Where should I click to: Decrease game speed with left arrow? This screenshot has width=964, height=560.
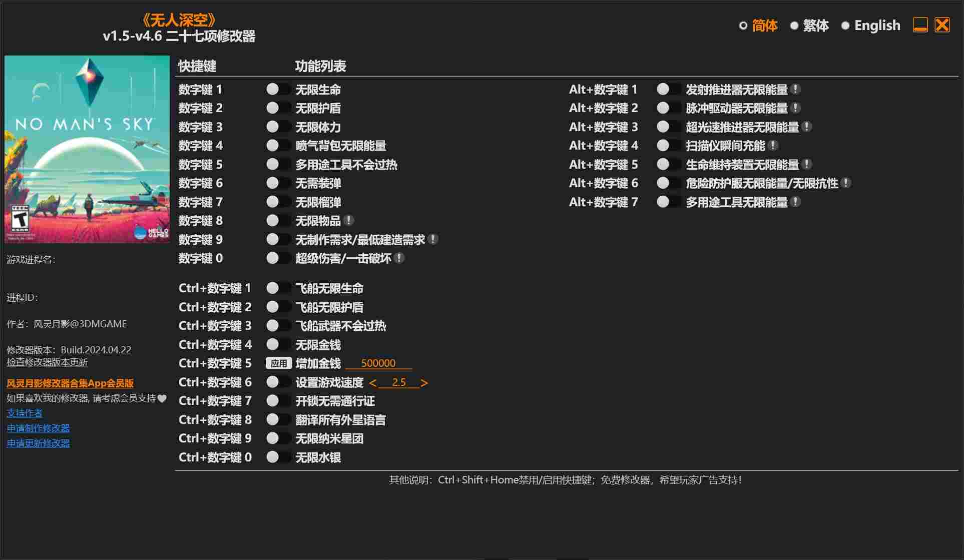pyautogui.click(x=373, y=383)
